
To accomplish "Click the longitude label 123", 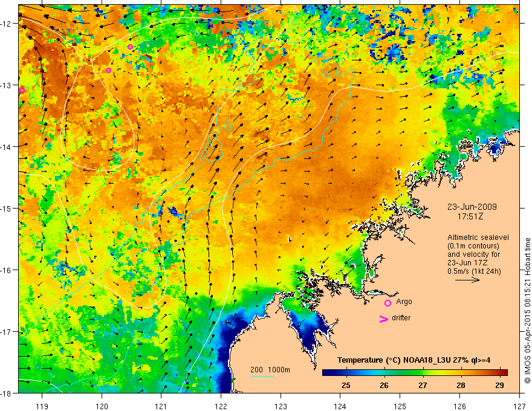I will pos(281,406).
